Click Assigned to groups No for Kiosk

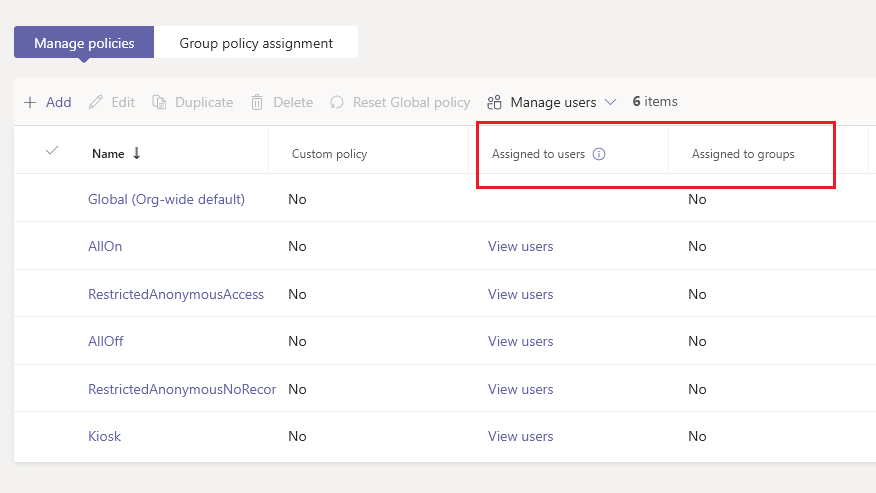point(697,436)
